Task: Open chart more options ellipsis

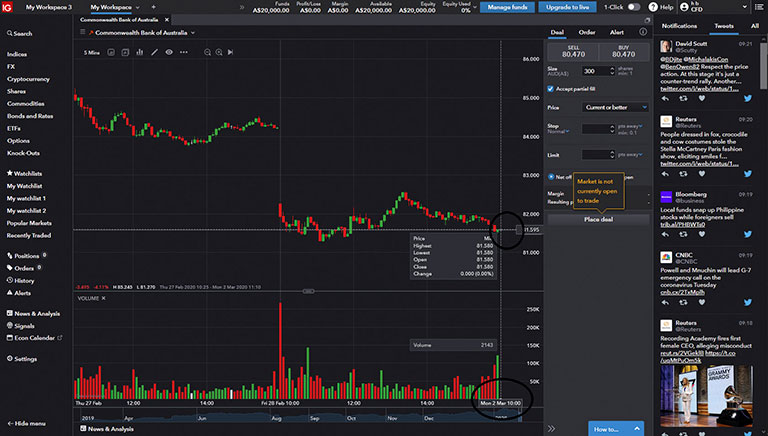Action: [x=184, y=52]
